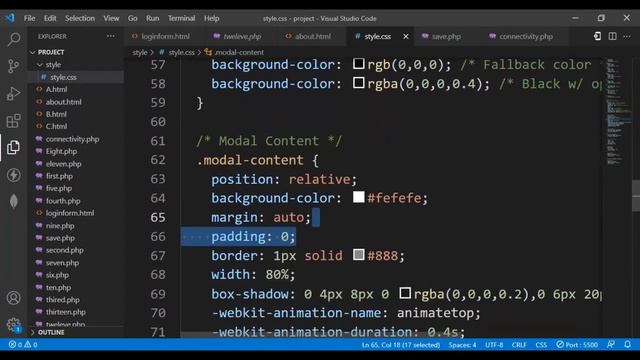
Task: Open the MongoDB leaf icon
Action: [x=13, y=202]
